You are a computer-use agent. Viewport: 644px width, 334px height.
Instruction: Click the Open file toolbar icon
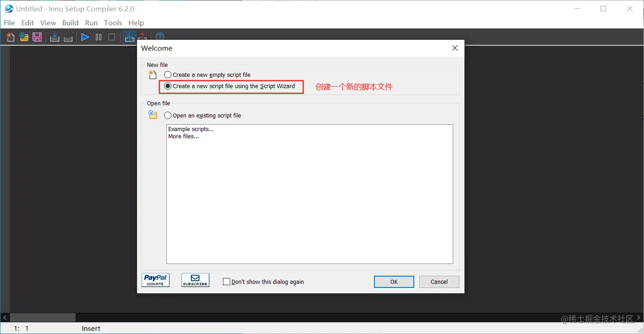(x=24, y=37)
